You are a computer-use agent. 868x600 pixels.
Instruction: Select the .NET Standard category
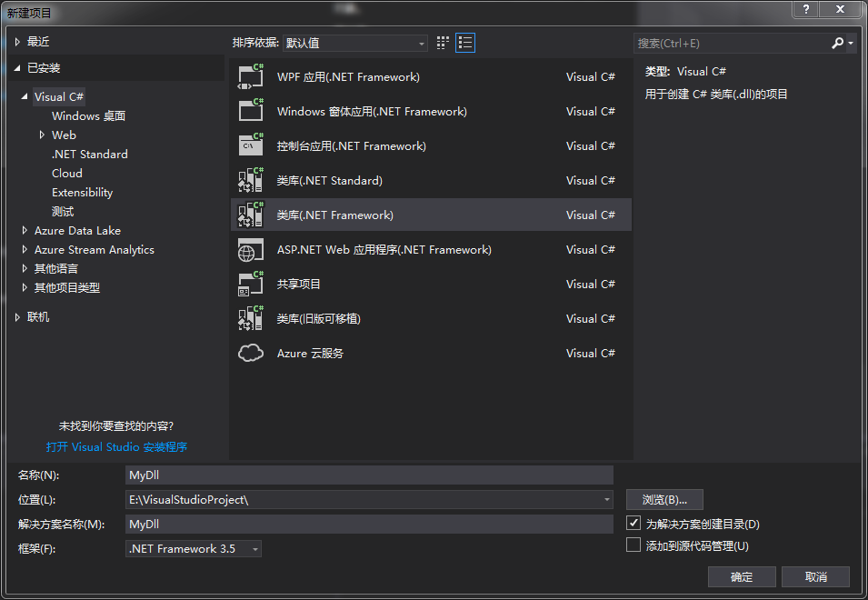tap(90, 154)
